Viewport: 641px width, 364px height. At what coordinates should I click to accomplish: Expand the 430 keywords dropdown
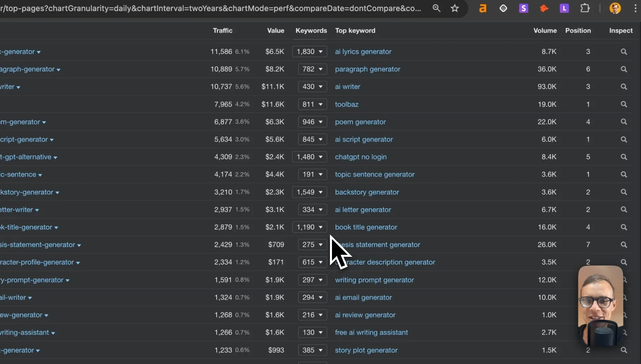312,87
